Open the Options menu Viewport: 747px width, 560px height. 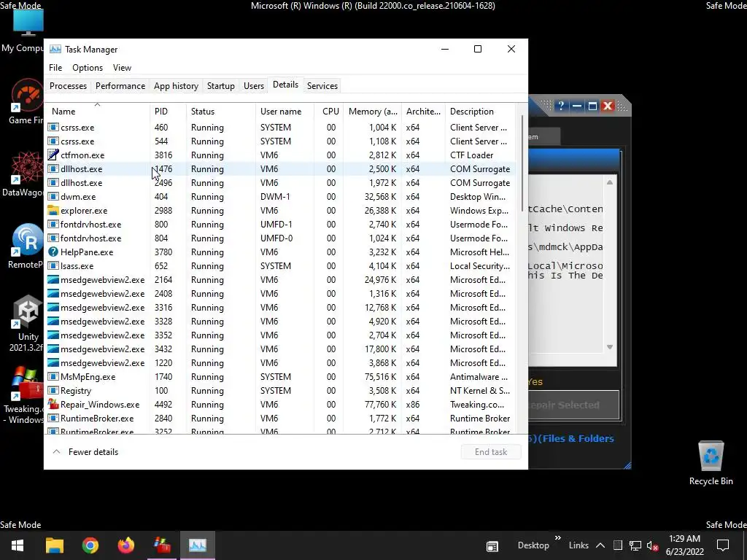pyautogui.click(x=88, y=68)
